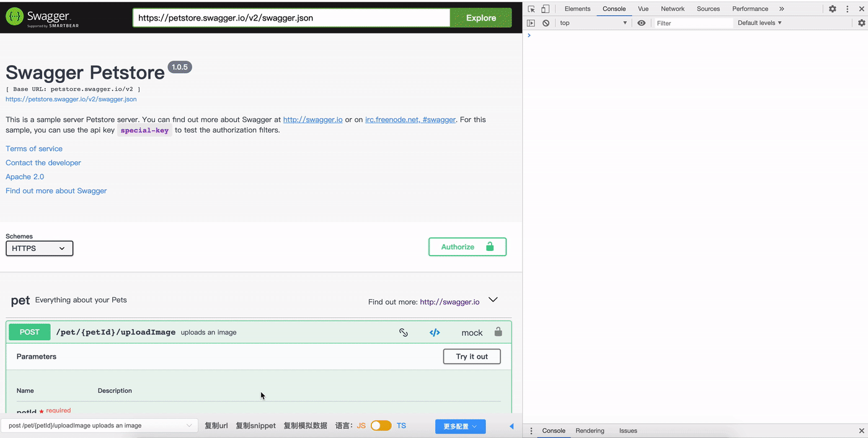868x438 pixels.
Task: Switch language toggle from JS to TS
Action: 381,426
